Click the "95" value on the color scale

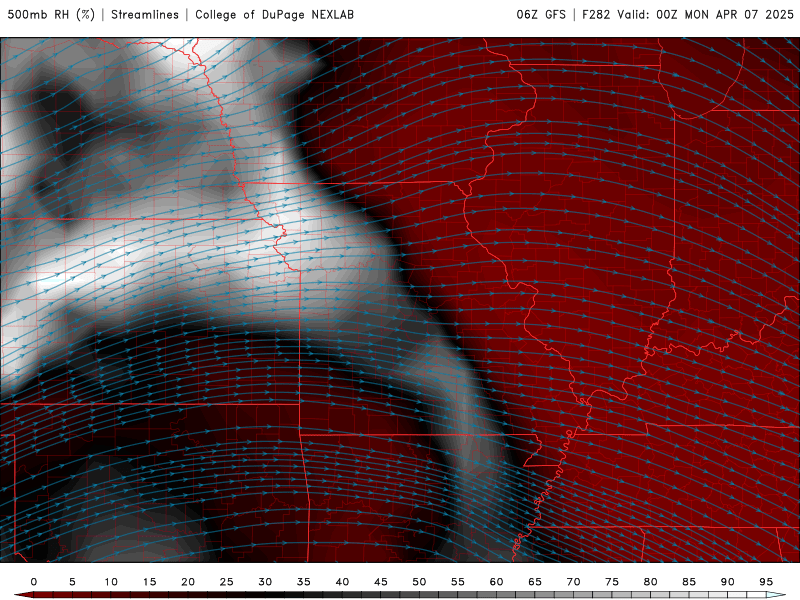[x=766, y=582]
